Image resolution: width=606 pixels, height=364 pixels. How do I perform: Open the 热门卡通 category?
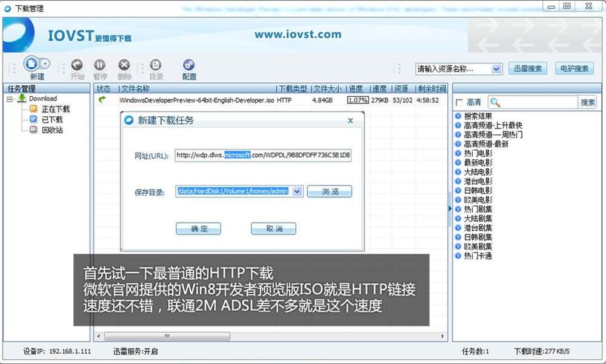click(478, 256)
